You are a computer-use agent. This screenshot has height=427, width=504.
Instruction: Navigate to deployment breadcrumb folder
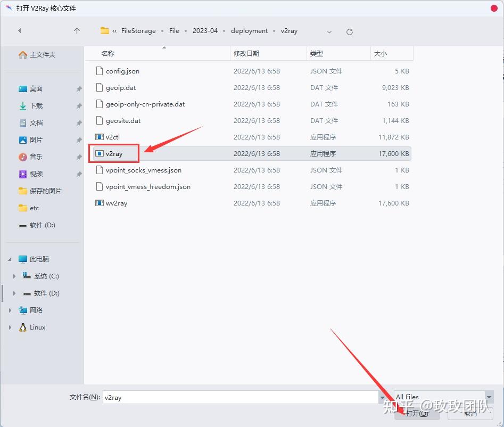coord(249,30)
